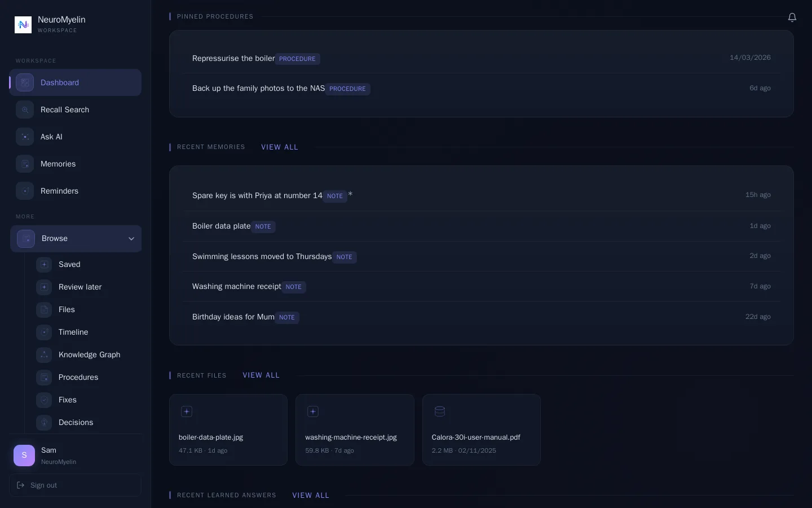
Task: Go to Recall Search page
Action: (76, 110)
